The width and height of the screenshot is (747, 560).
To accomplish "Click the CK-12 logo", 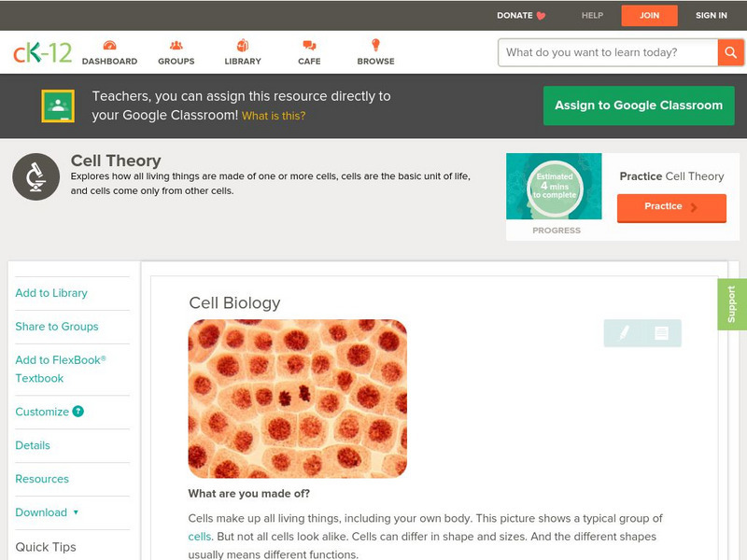I will point(42,52).
